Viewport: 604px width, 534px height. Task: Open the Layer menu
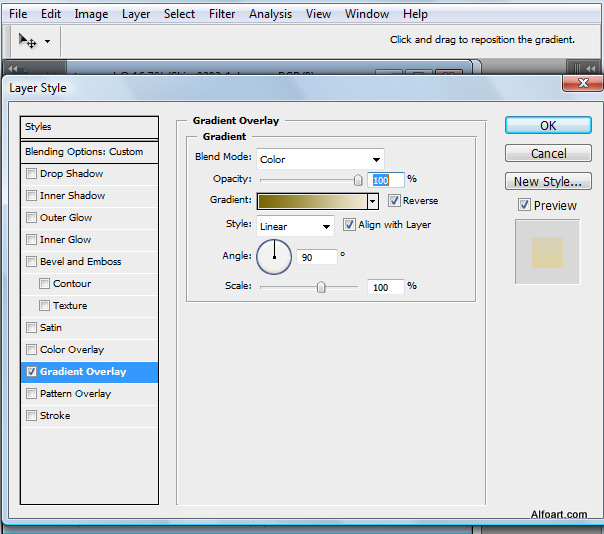[x=136, y=14]
